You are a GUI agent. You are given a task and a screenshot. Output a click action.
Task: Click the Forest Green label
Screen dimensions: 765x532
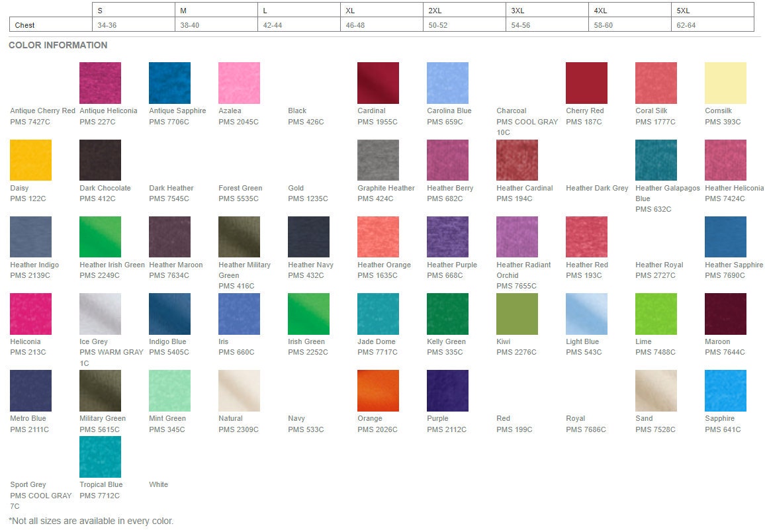(240, 188)
